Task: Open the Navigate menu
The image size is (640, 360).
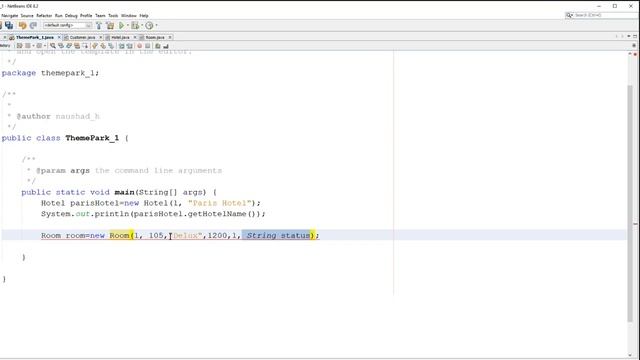Action: point(9,16)
